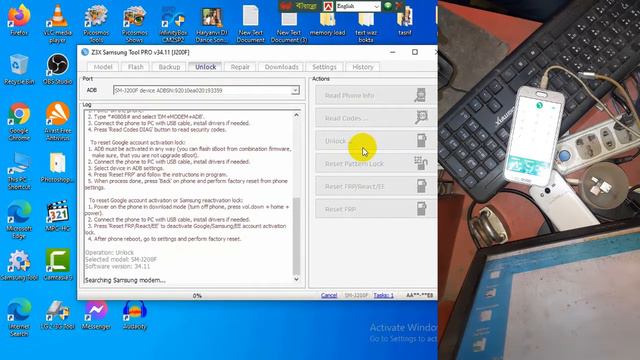
Task: Open Picosmos Tools desktop shortcut
Action: coord(96,23)
